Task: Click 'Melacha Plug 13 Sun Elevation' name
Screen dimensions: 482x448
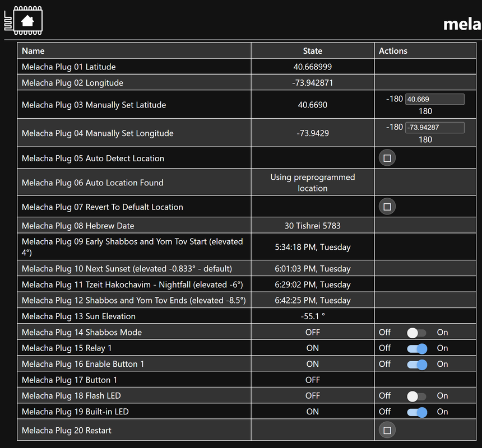Action: click(78, 316)
